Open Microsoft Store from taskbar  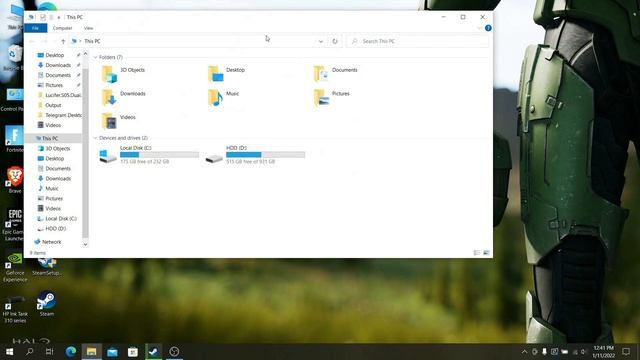coord(133,351)
